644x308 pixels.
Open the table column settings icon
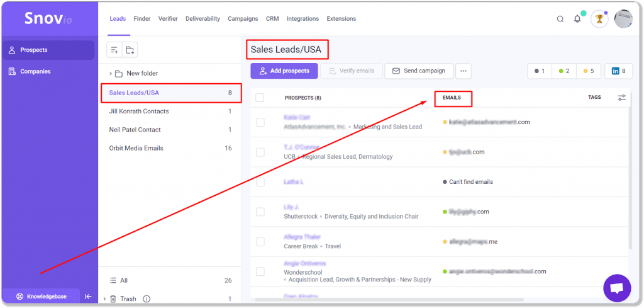point(621,98)
